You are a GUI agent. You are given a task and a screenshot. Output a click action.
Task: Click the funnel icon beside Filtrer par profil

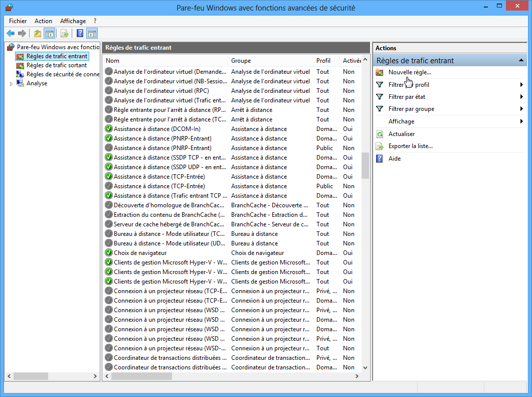380,84
